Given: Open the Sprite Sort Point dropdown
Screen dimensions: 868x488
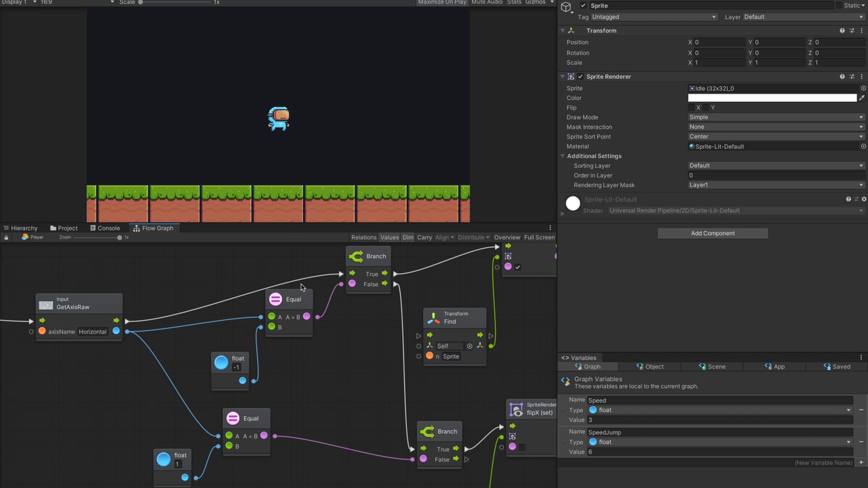Looking at the screenshot, I should click(x=776, y=137).
